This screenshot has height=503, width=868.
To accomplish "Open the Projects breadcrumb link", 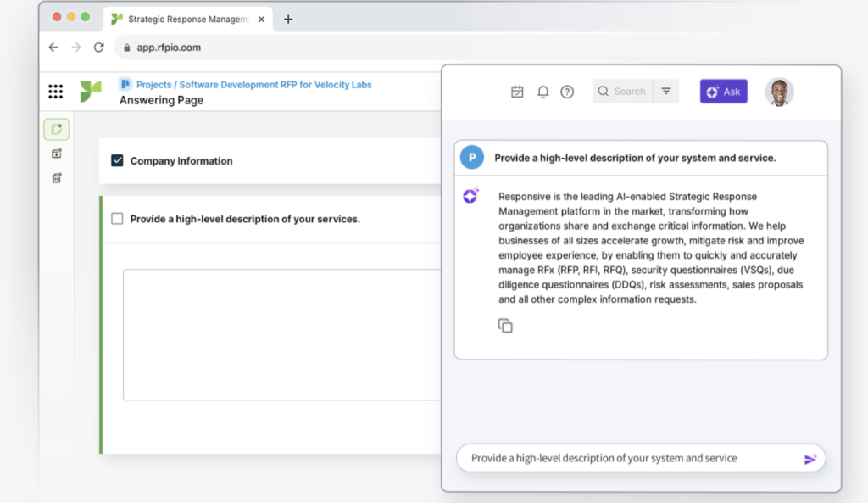I will pyautogui.click(x=153, y=85).
